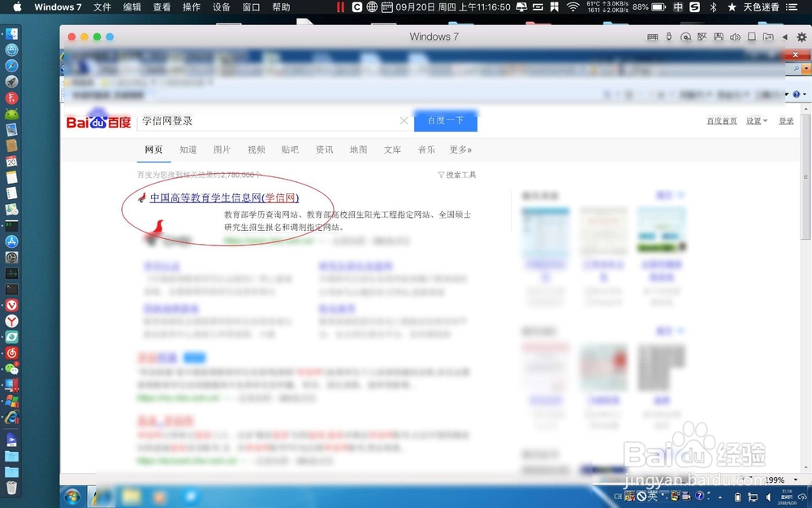Open the 设备 menu in the menu bar
This screenshot has width=812, height=508.
click(221, 7)
